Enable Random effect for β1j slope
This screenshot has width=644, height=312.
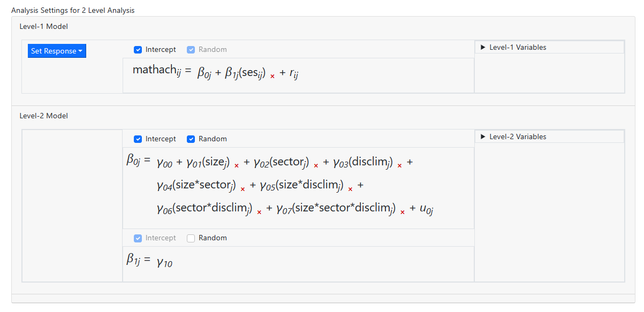(191, 238)
